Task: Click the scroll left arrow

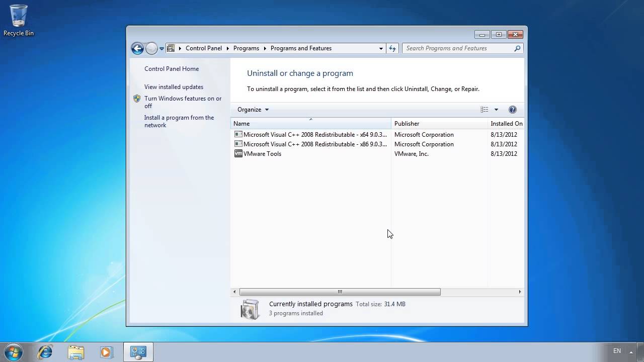Action: tap(234, 292)
